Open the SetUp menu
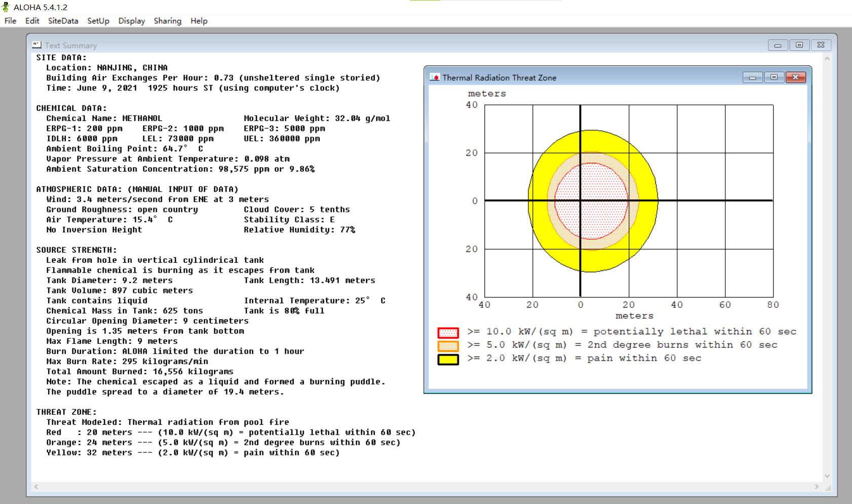This screenshot has width=852, height=504. pos(98,21)
